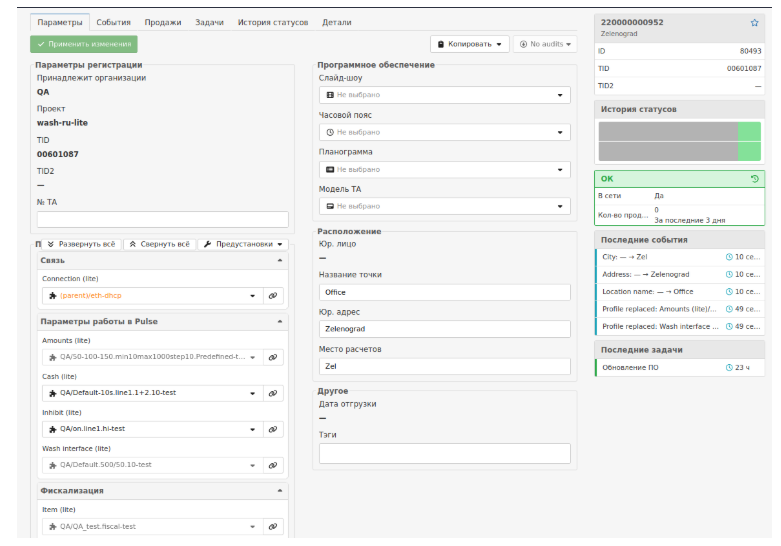Click the Название точки field with Office
The width and height of the screenshot is (781, 546).
coord(444,292)
